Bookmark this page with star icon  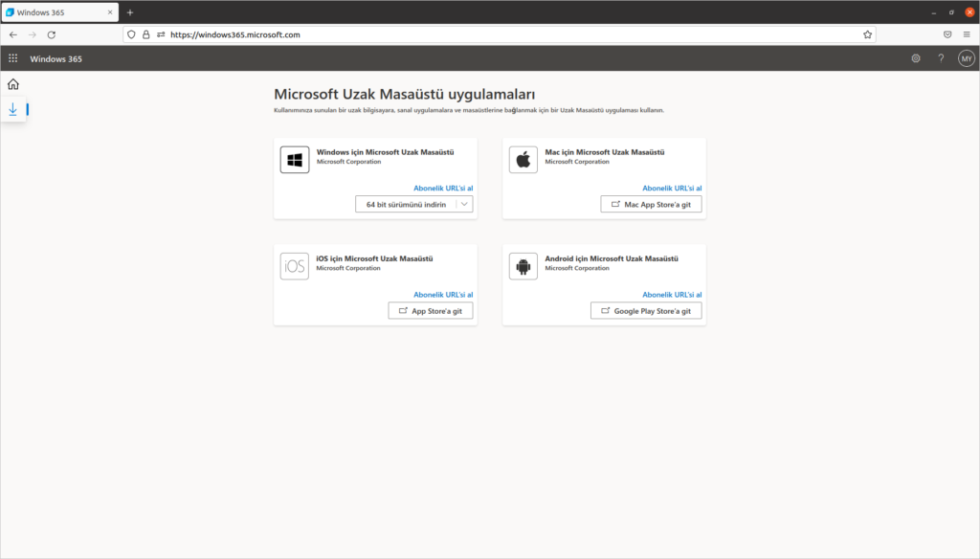(867, 35)
